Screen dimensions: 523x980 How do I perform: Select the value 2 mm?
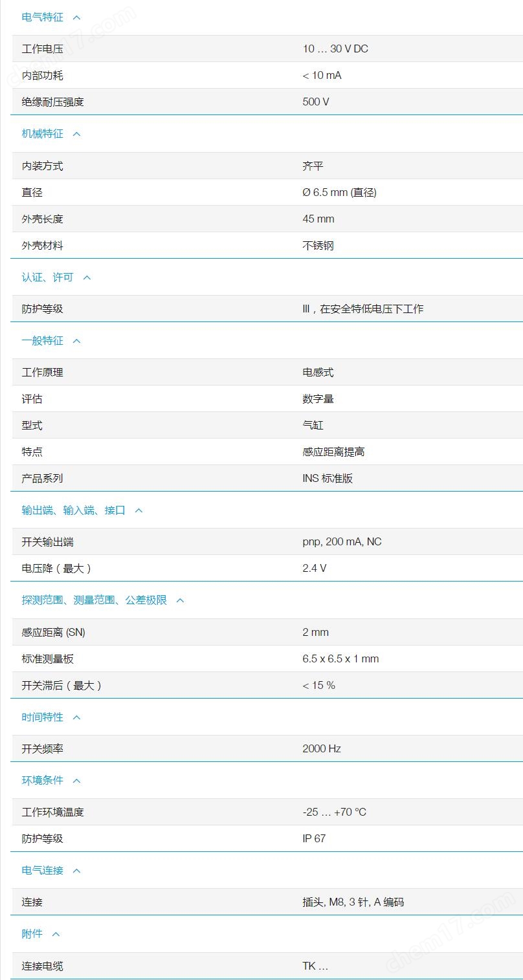316,633
